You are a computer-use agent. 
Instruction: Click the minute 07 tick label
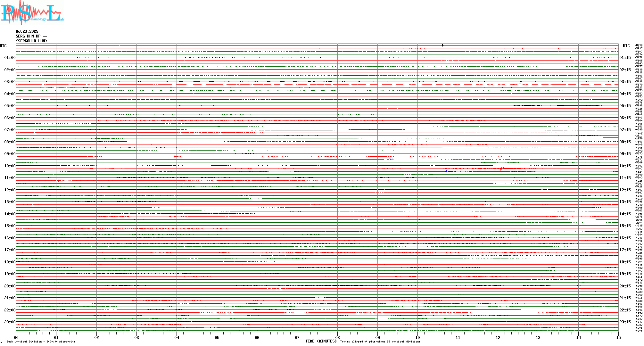[297, 338]
